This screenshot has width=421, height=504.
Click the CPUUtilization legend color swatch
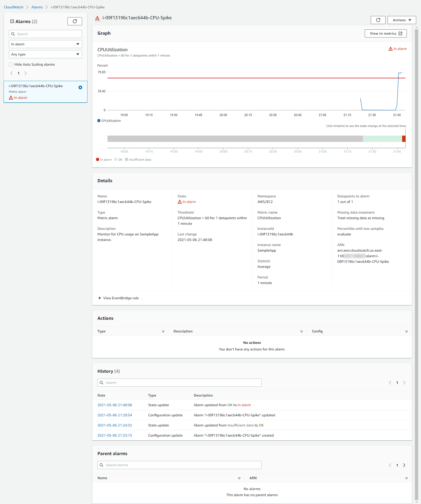99,121
